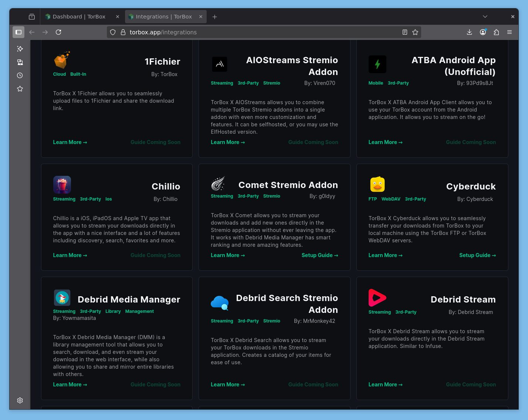The image size is (528, 420).
Task: Close the Integrations | TorBox tab
Action: [x=201, y=17]
